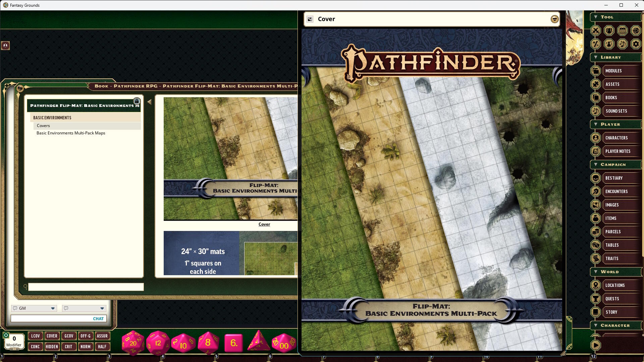Open the Calendar tool icon
Viewport: 644px width, 362px height.
click(623, 31)
